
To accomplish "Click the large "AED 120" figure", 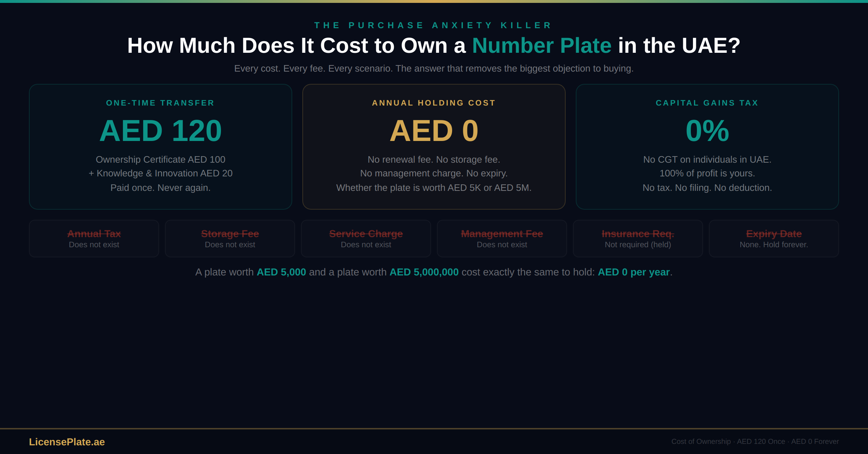I will pyautogui.click(x=161, y=131).
